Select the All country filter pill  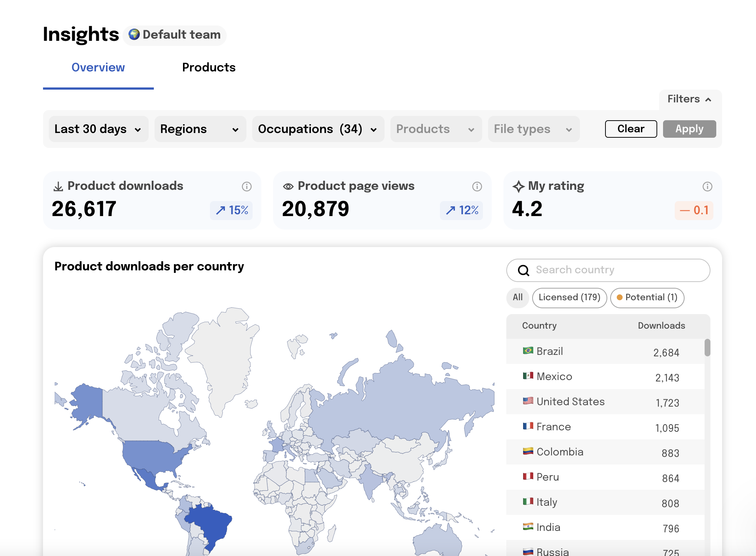tap(517, 297)
